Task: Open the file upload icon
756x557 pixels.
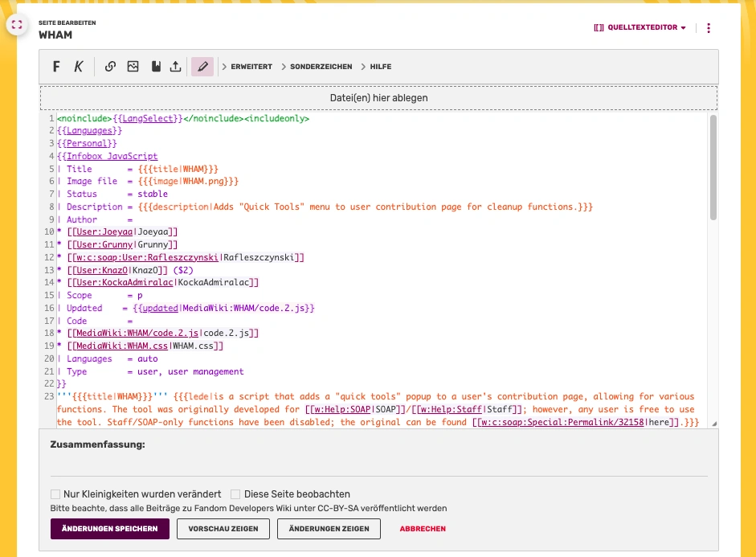Action: [x=176, y=67]
